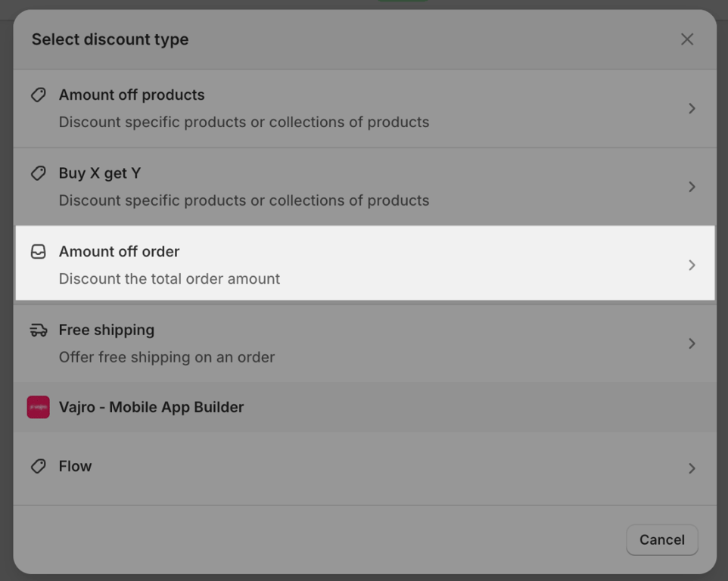Click the tag icon beside Flow
Screen dimensions: 728x581
(x=39, y=467)
